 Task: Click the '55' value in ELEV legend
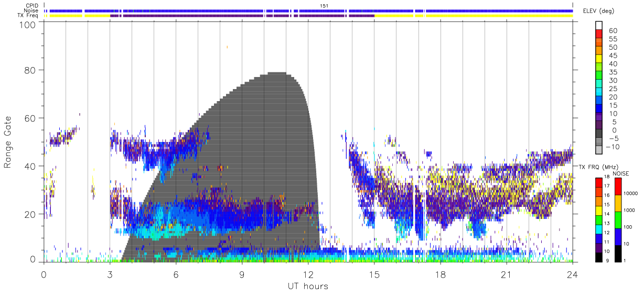(x=613, y=39)
